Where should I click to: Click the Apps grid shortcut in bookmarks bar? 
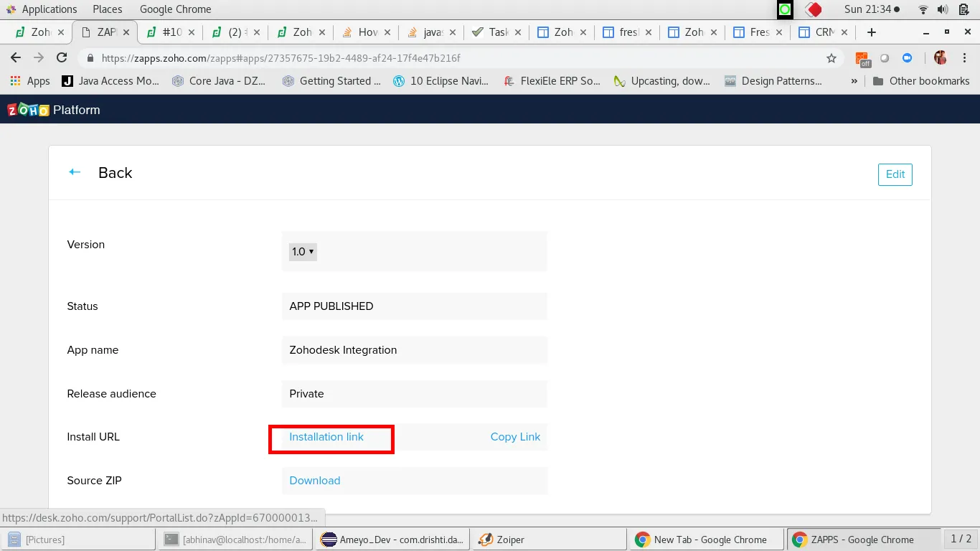point(29,81)
